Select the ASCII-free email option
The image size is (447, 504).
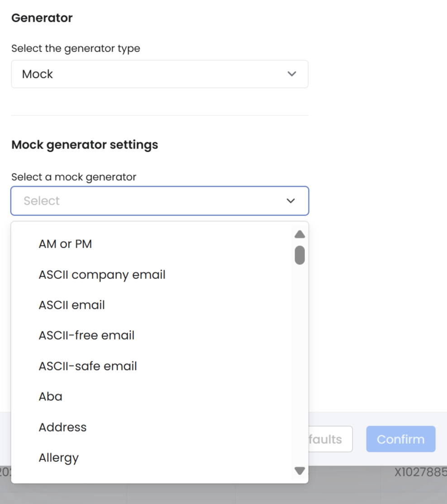[x=86, y=336]
